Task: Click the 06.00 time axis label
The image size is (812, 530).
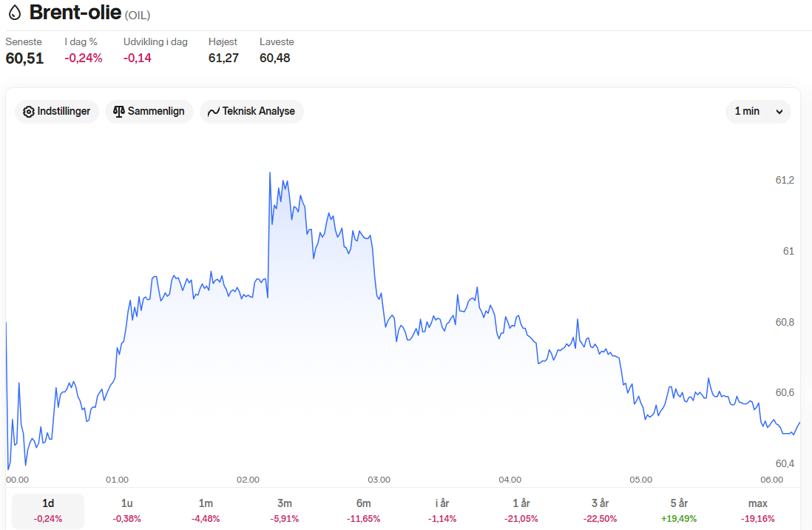Action: click(771, 480)
